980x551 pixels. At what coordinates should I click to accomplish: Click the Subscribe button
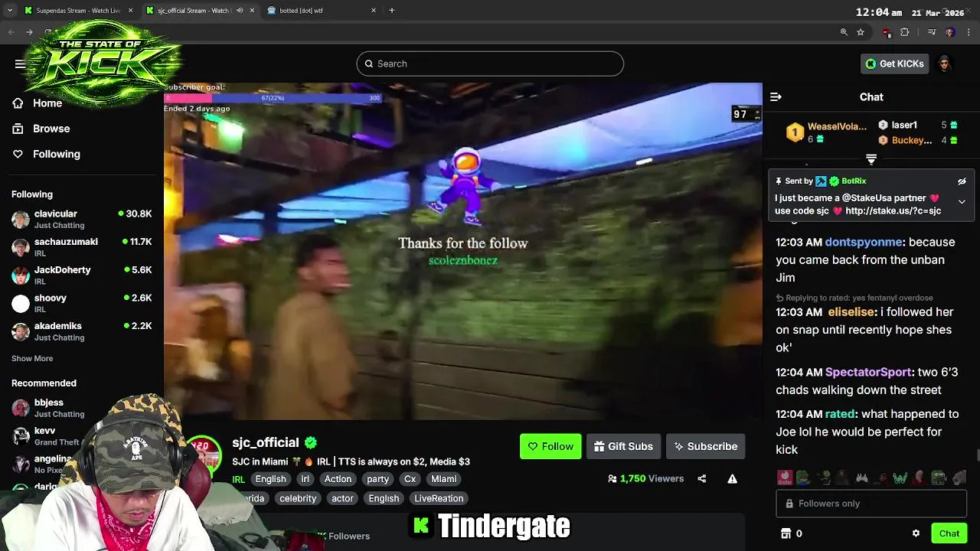(x=705, y=446)
